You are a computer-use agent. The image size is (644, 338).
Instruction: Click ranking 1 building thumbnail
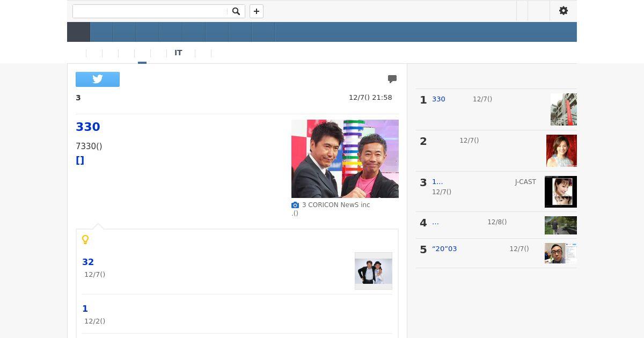[563, 109]
